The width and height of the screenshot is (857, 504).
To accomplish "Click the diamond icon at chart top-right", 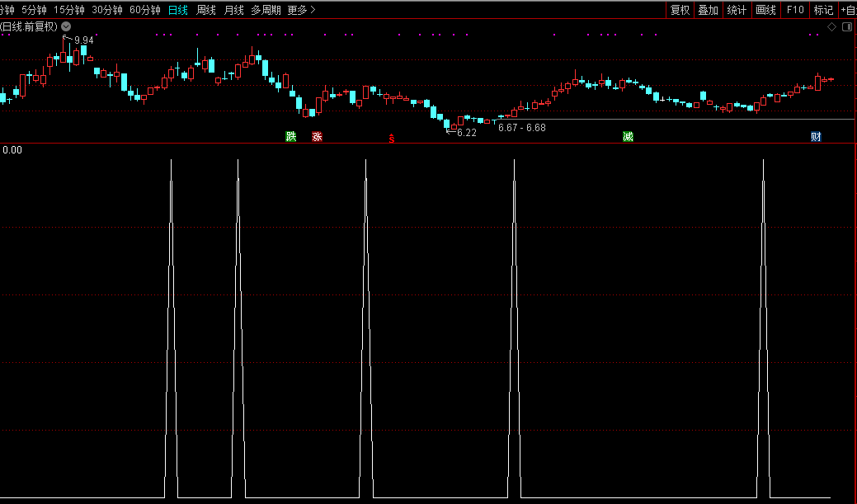I will tap(832, 27).
